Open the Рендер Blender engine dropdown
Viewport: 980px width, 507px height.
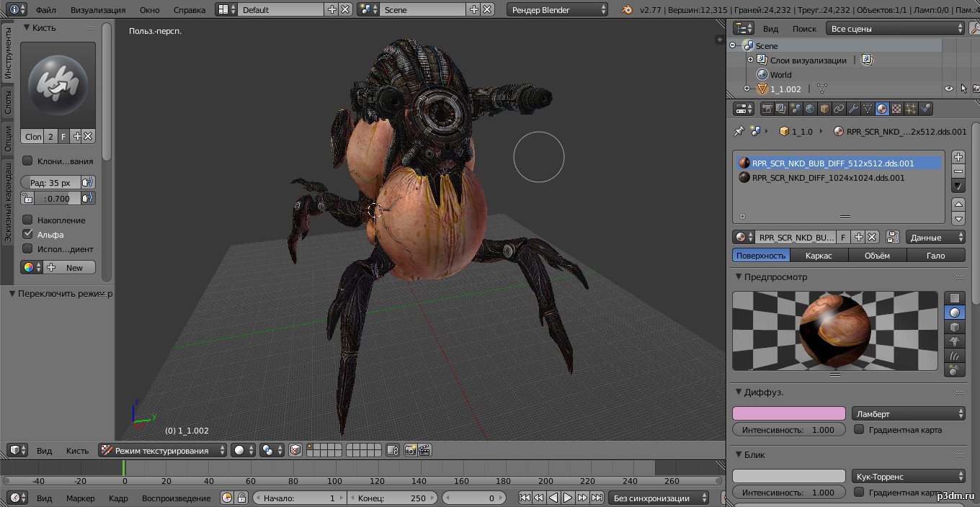click(x=558, y=9)
